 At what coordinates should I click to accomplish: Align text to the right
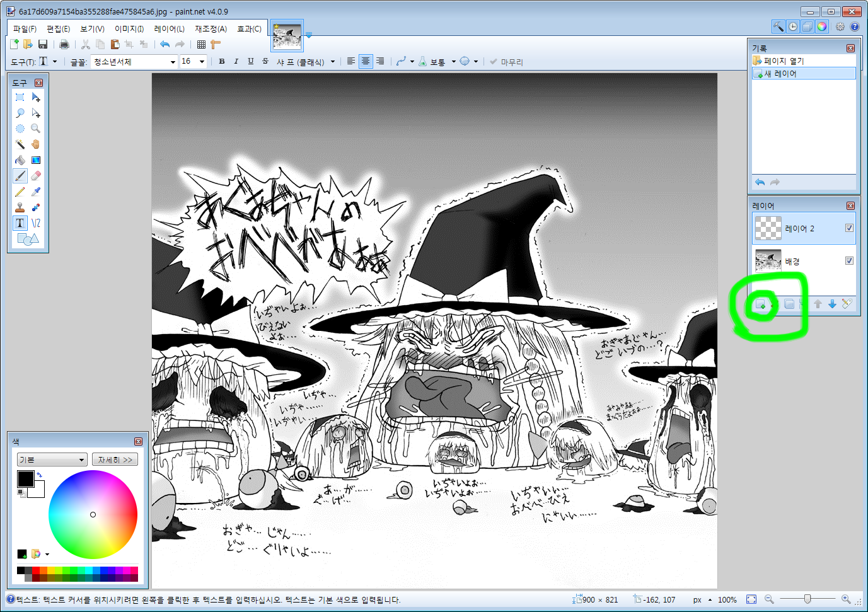tap(380, 61)
